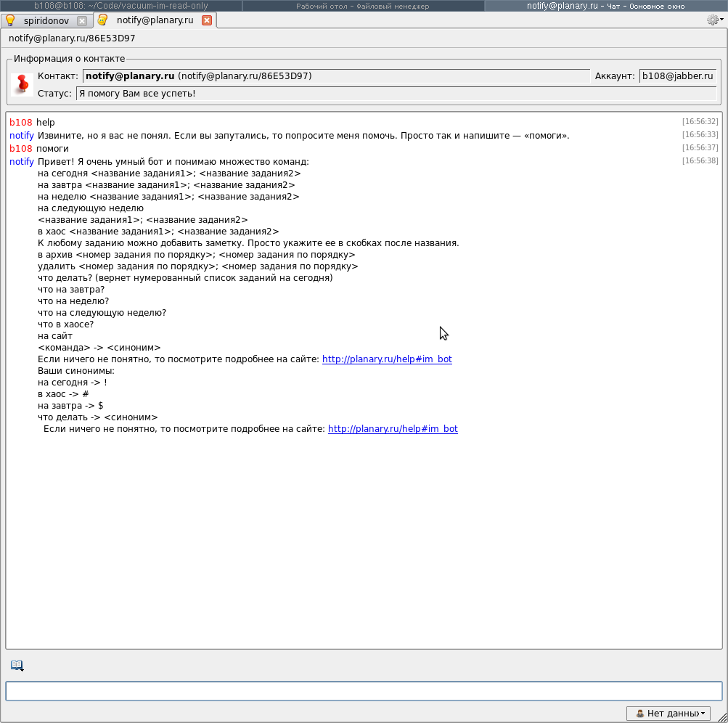Click the red pushpin contact avatar
The image size is (728, 723).
[23, 83]
